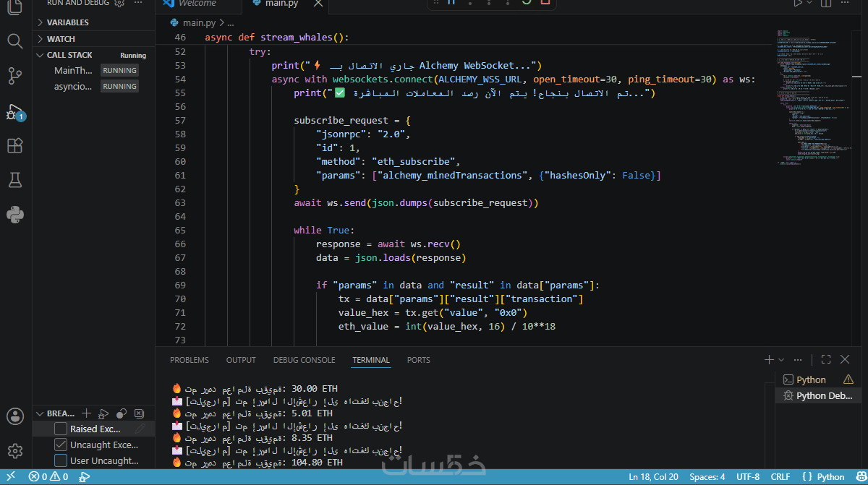This screenshot has width=868, height=485.
Task: Maximize the terminal panel size
Action: [826, 359]
